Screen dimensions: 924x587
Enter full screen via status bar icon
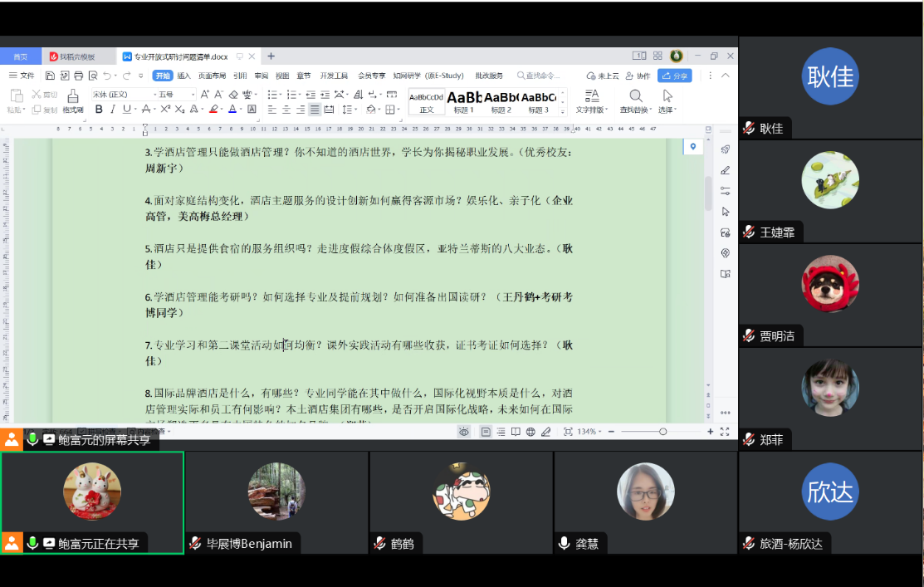pyautogui.click(x=725, y=432)
